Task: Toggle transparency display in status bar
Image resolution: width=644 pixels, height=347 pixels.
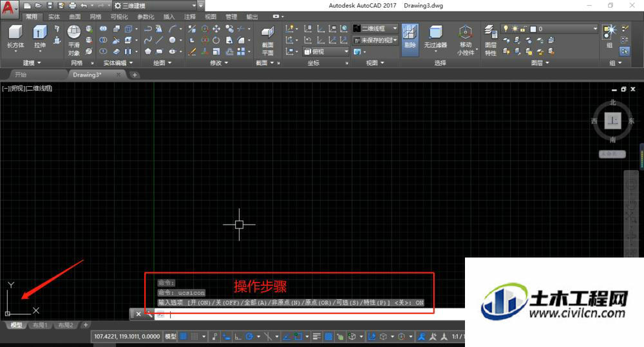Action: pyautogui.click(x=328, y=337)
